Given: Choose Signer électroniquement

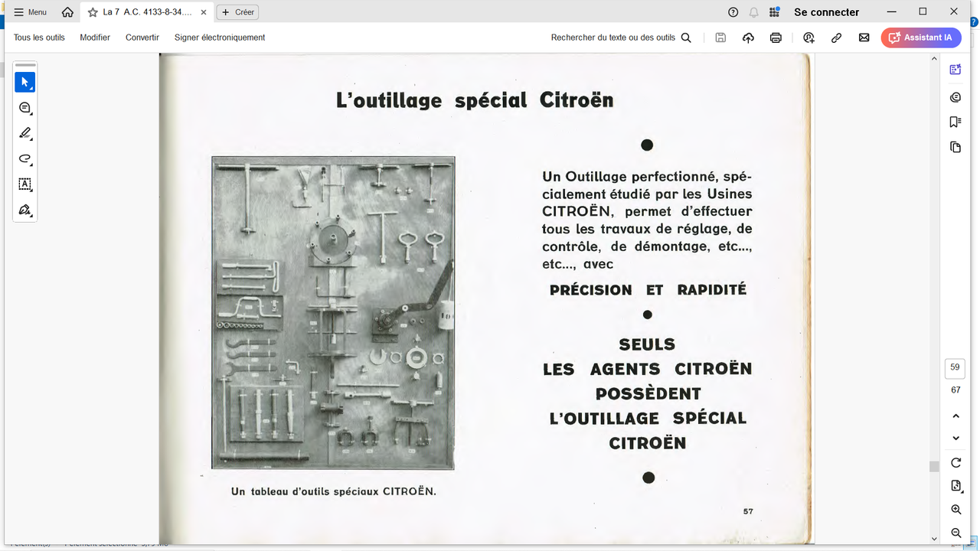Looking at the screenshot, I should click(x=220, y=37).
